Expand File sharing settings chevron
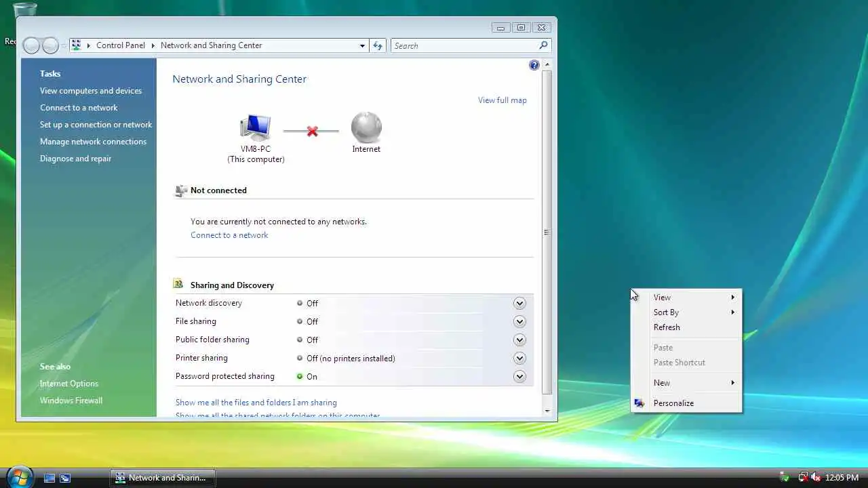Viewport: 868px width, 488px height. [x=519, y=322]
